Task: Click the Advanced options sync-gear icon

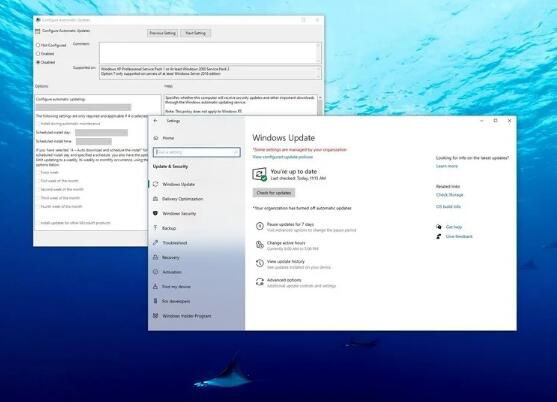Action: (x=260, y=282)
